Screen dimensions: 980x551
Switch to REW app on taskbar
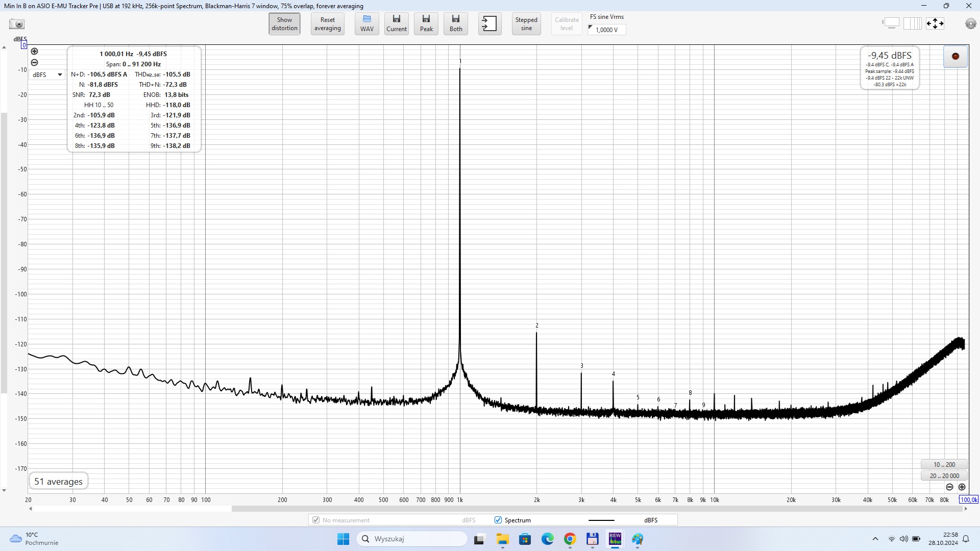click(615, 539)
